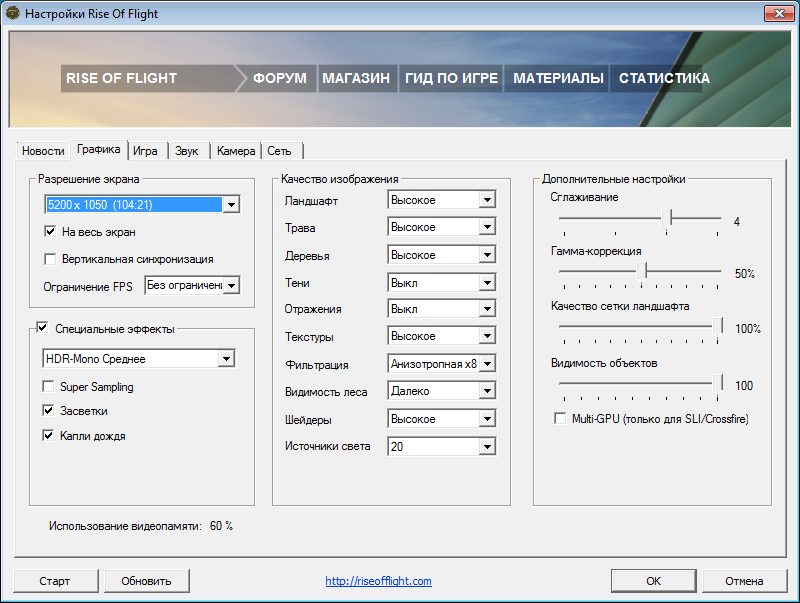The width and height of the screenshot is (800, 603).
Task: Click the Видимость объектов slider handle
Action: (x=718, y=384)
